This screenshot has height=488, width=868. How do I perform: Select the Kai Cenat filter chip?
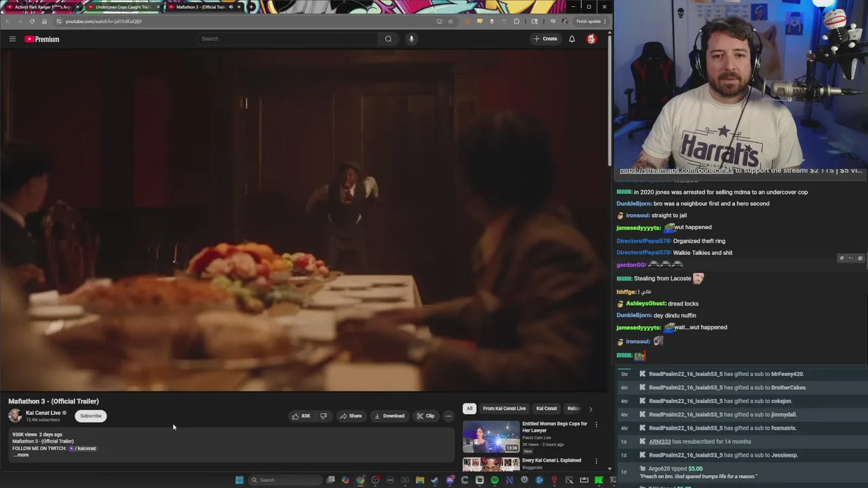(x=547, y=409)
